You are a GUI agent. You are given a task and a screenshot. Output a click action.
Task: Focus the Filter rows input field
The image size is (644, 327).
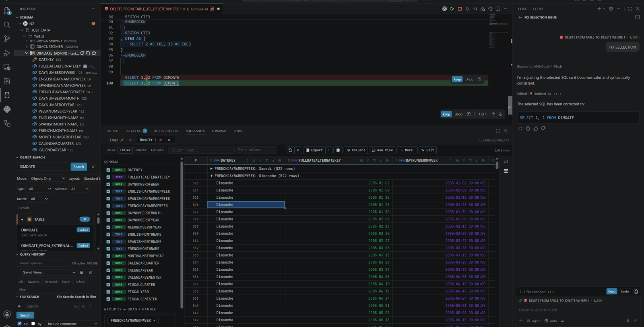200,150
